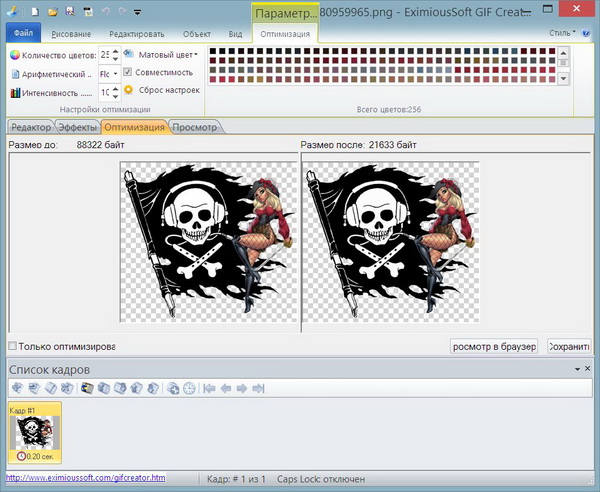Screen dimensions: 600x492
Task: Click the second frame list toolbar icon
Action: click(x=34, y=388)
